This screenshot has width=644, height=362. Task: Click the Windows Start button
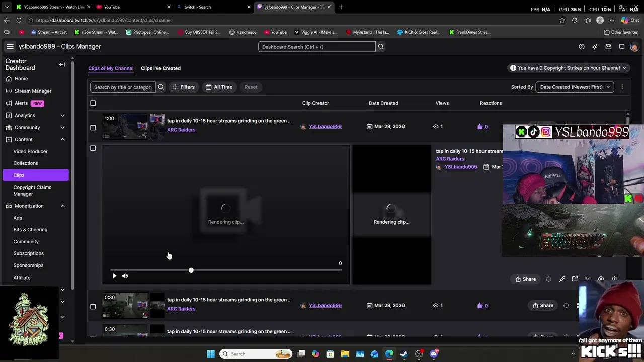(211, 354)
